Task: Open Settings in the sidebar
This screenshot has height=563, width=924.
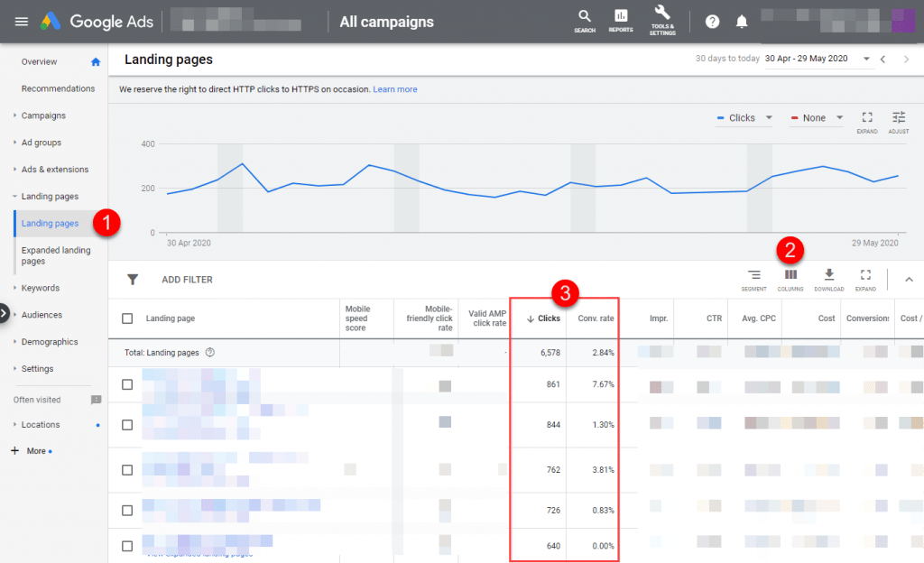Action: (x=37, y=369)
